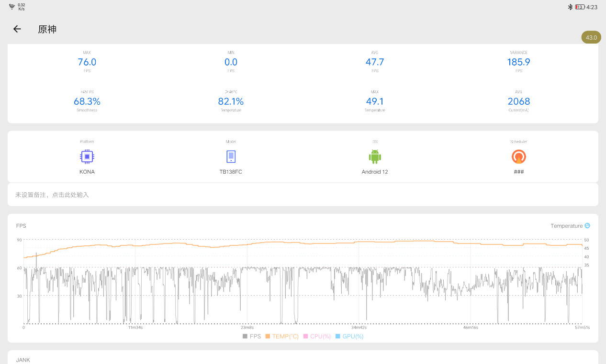The width and height of the screenshot is (606, 364).
Task: Select the smoothness value 68.3%
Action: [x=87, y=101]
